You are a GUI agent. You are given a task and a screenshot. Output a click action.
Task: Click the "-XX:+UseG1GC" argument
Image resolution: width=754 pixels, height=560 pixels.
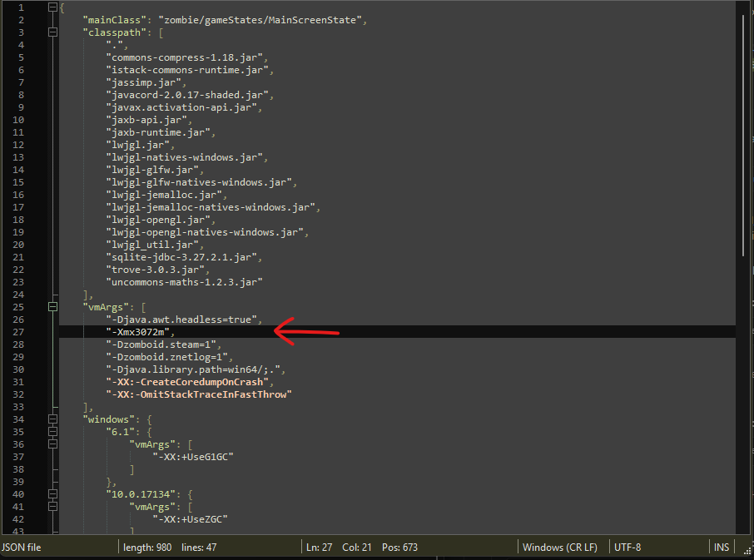193,457
